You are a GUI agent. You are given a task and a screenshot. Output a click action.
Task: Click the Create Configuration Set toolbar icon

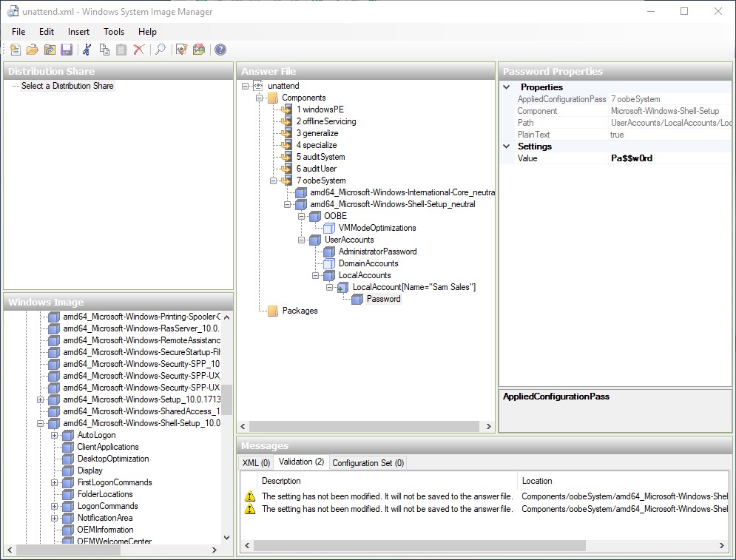point(198,50)
